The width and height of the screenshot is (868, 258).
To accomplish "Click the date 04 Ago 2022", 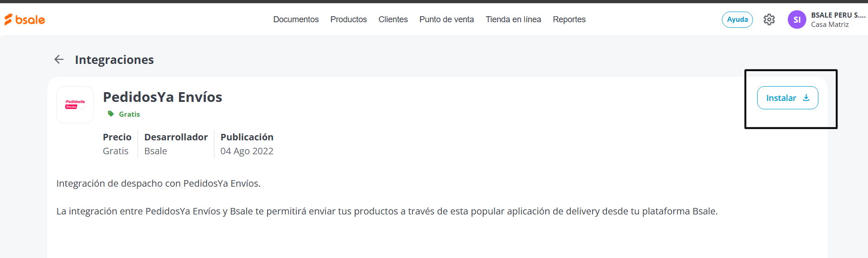I will (x=247, y=151).
